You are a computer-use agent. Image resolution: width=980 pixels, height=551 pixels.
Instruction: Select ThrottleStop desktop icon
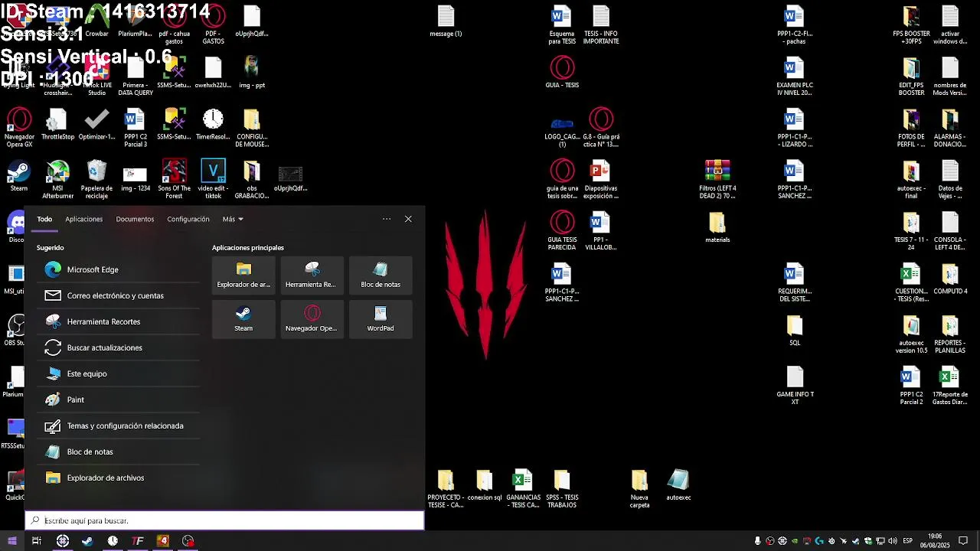click(58, 124)
